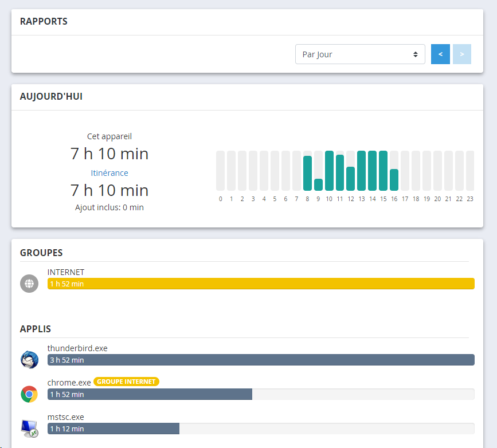Click the GROUPE INTERNET badge next to chrome.exe
This screenshot has height=448, width=497.
(127, 382)
